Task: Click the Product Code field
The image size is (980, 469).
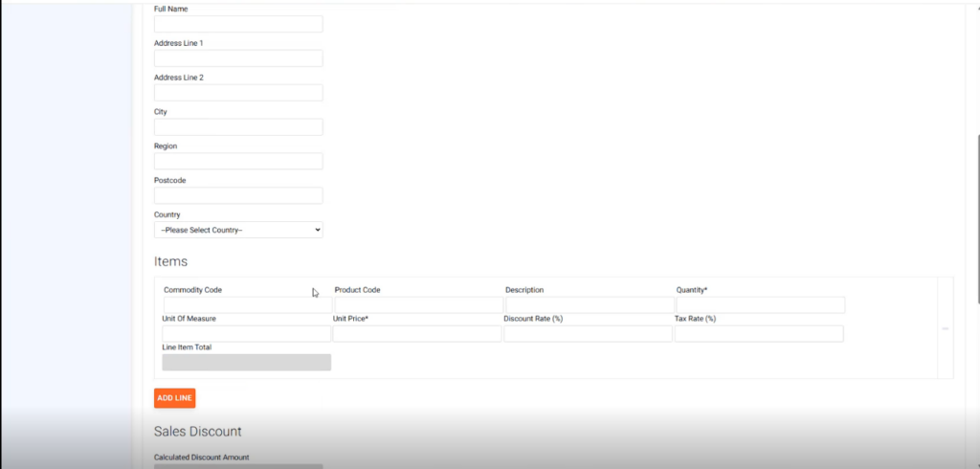Action: pyautogui.click(x=418, y=305)
